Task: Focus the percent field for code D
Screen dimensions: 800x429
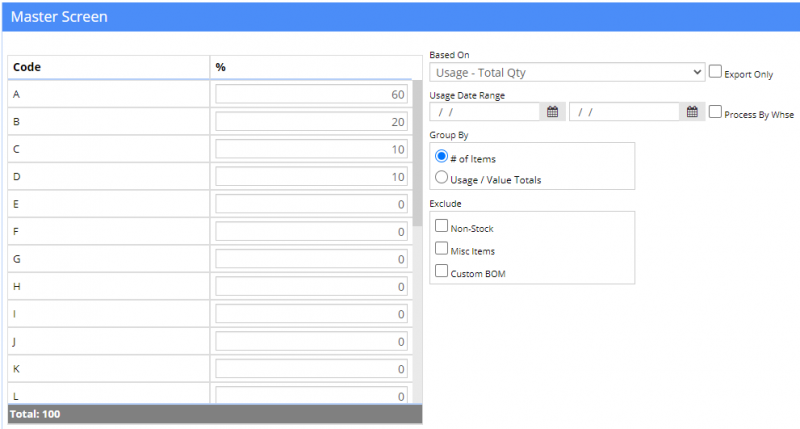Action: 310,177
